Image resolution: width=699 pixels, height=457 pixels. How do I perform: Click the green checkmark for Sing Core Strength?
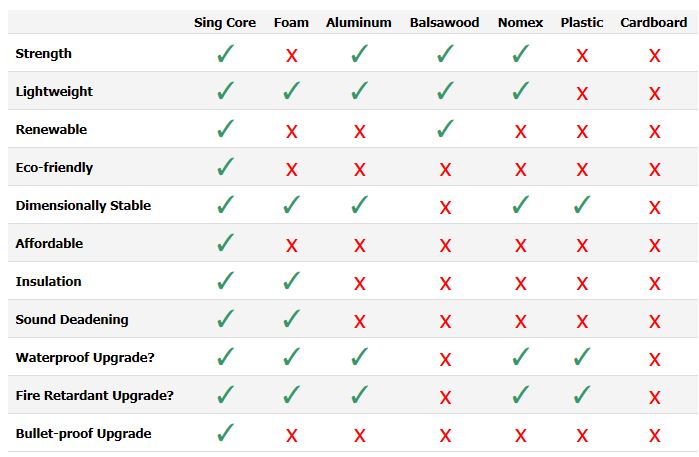pyautogui.click(x=225, y=54)
